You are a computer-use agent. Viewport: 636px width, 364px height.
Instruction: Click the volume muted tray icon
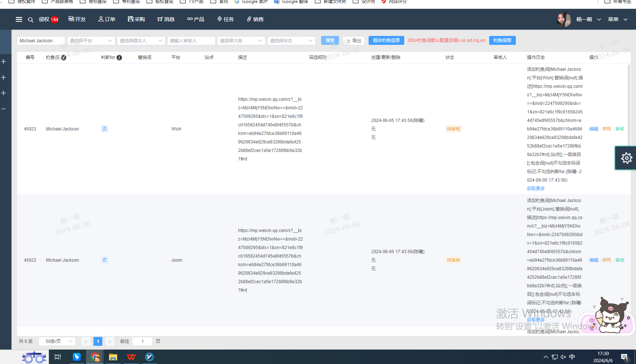pos(563,357)
